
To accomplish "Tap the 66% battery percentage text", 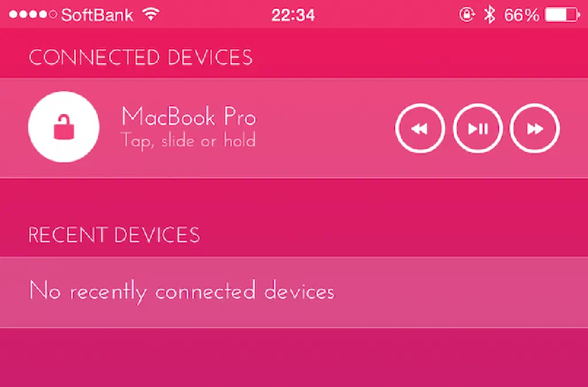I will (521, 15).
